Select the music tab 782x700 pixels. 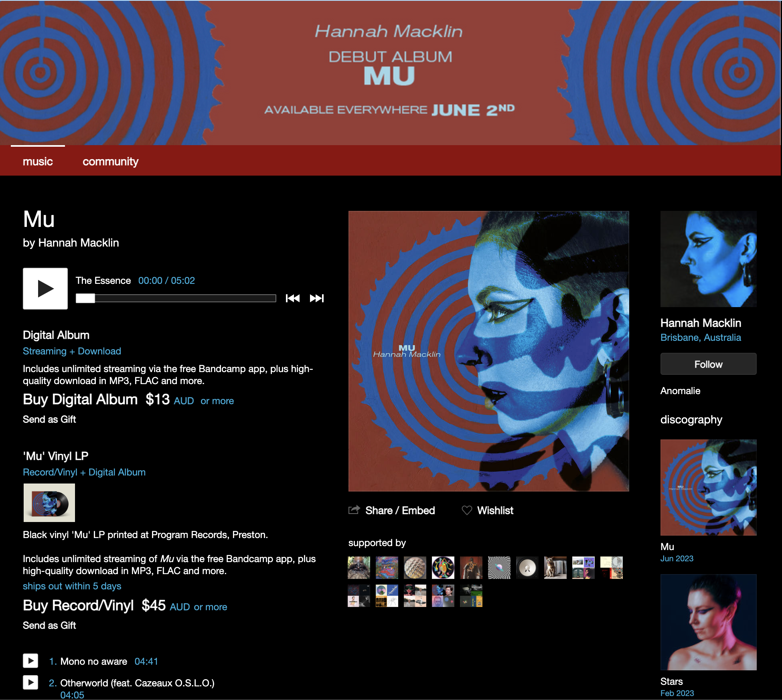click(38, 162)
